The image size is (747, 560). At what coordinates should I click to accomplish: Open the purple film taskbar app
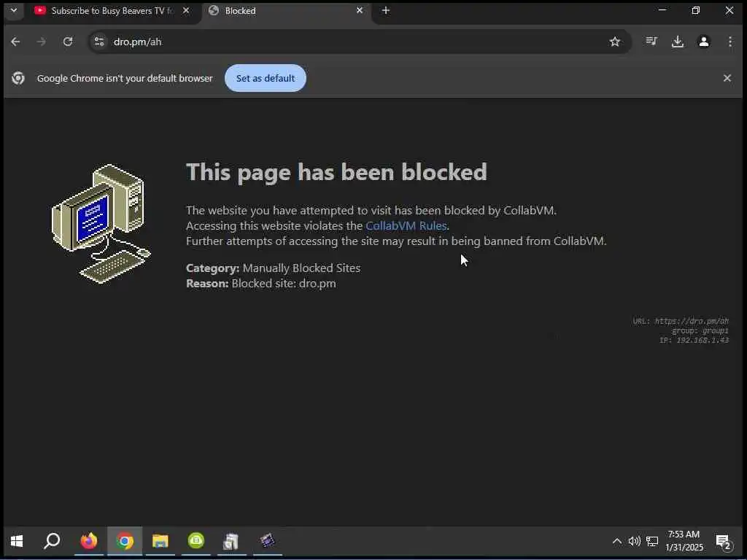[x=267, y=542]
